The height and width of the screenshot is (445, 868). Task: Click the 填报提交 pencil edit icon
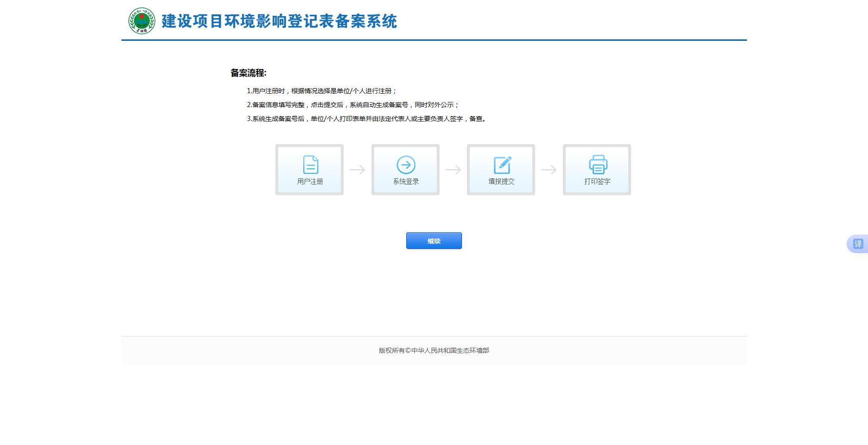pos(502,165)
